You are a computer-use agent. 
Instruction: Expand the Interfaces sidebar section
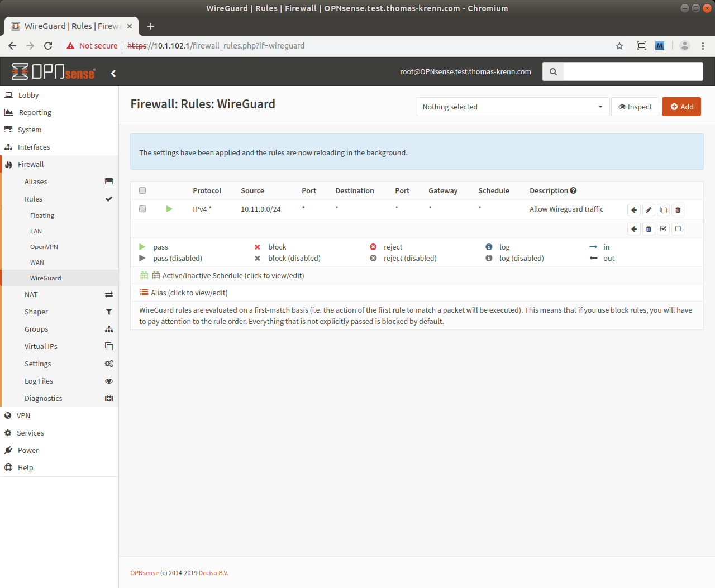point(34,147)
